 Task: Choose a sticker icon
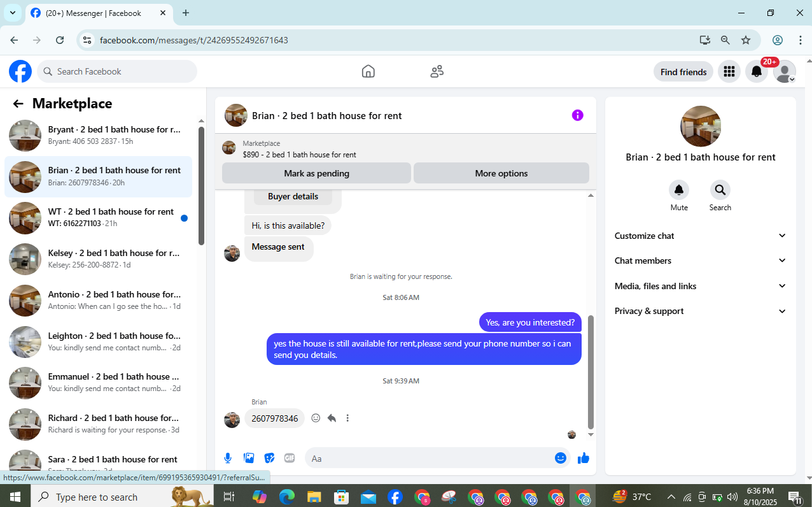tap(269, 458)
